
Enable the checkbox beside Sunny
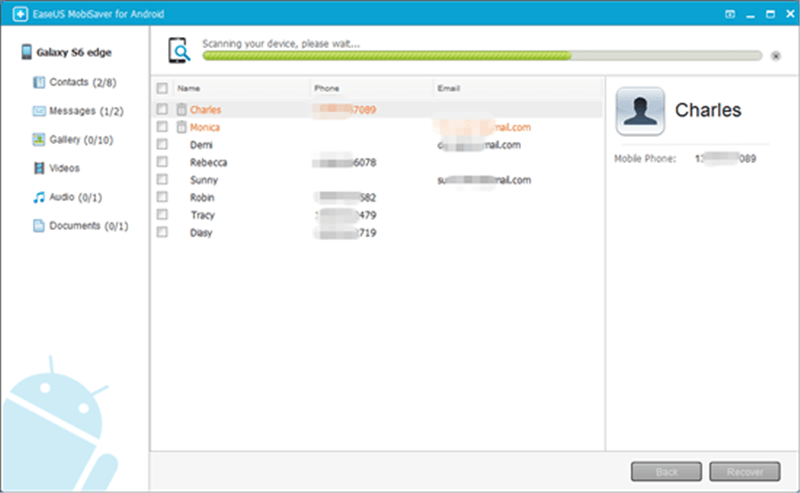click(x=162, y=179)
